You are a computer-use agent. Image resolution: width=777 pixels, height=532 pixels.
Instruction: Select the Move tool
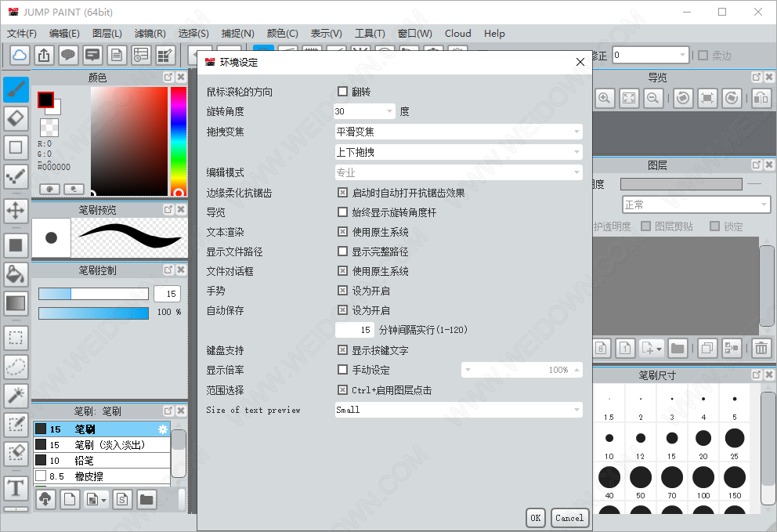[16, 210]
